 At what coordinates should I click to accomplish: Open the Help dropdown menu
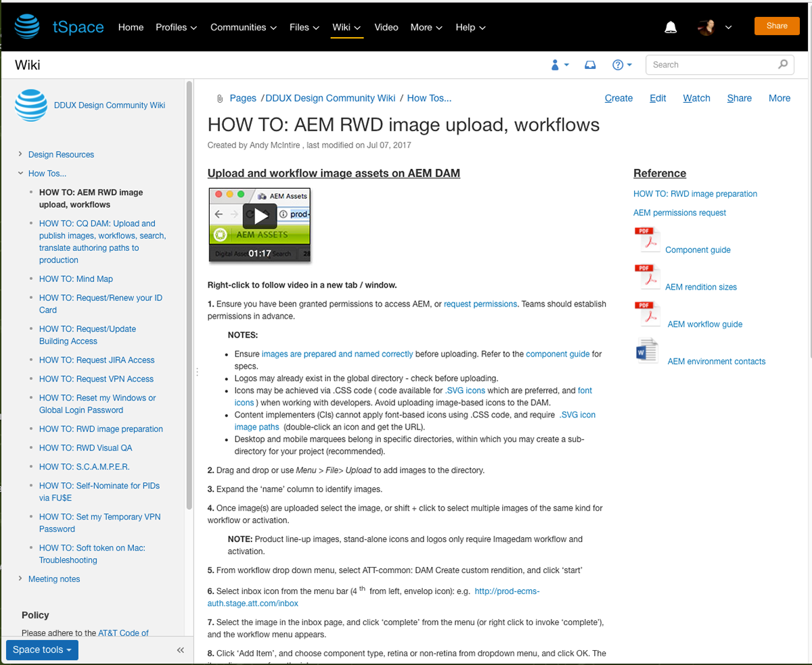[x=470, y=27]
